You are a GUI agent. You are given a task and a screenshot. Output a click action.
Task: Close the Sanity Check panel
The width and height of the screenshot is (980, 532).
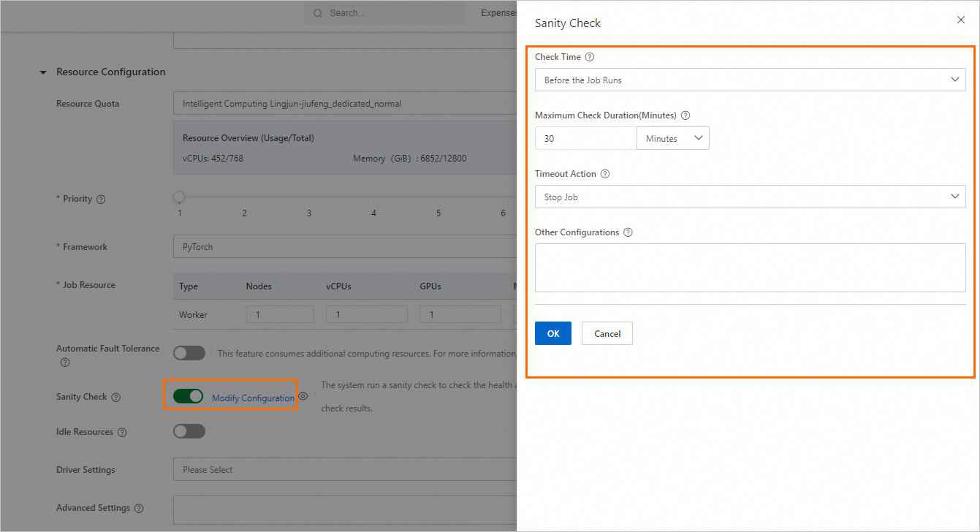pyautogui.click(x=961, y=20)
